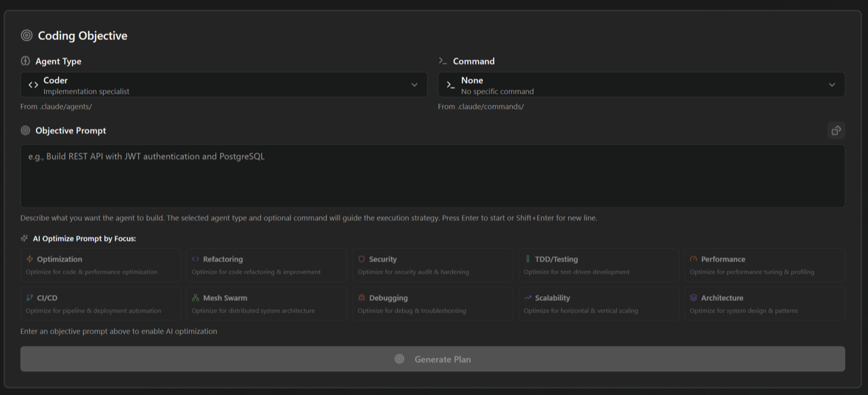
Task: Pick the Architecture focus card
Action: point(765,303)
